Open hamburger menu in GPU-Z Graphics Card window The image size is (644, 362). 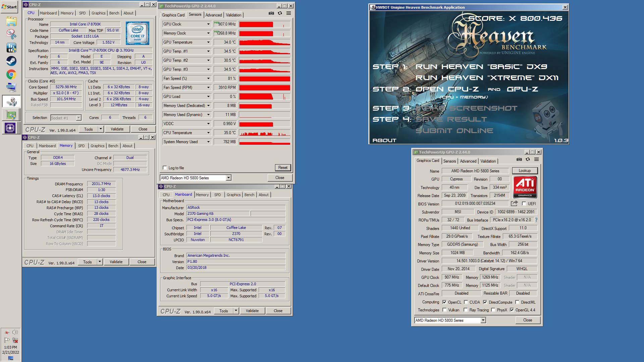pyautogui.click(x=537, y=160)
